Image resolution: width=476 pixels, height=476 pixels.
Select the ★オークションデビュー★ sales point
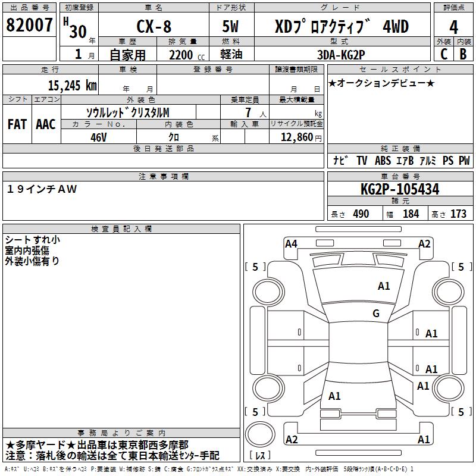pyautogui.click(x=381, y=83)
